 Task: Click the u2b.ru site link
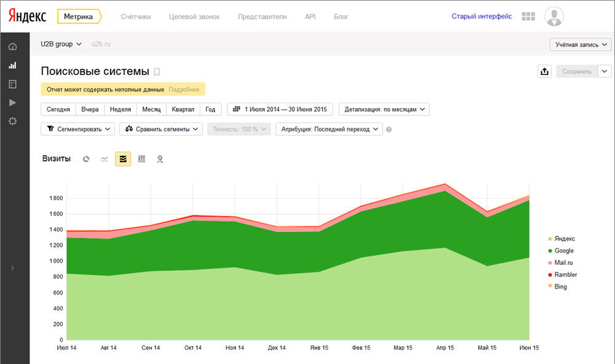(x=101, y=44)
